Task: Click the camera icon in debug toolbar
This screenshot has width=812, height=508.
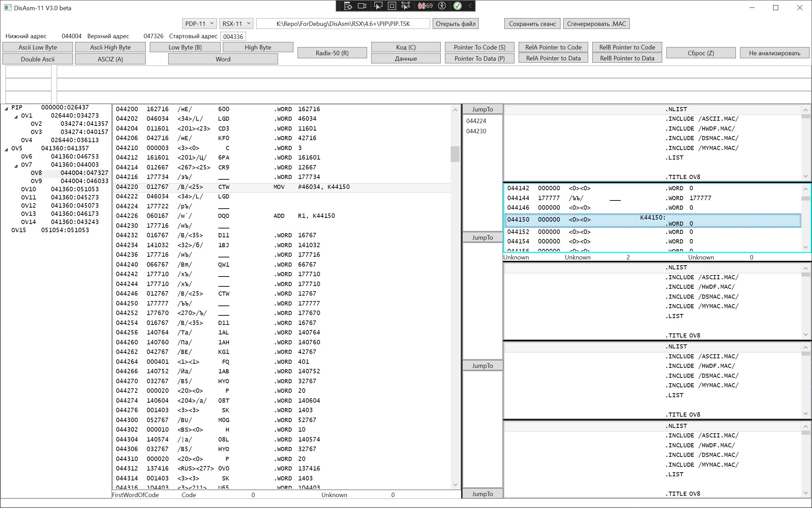Action: click(x=362, y=6)
